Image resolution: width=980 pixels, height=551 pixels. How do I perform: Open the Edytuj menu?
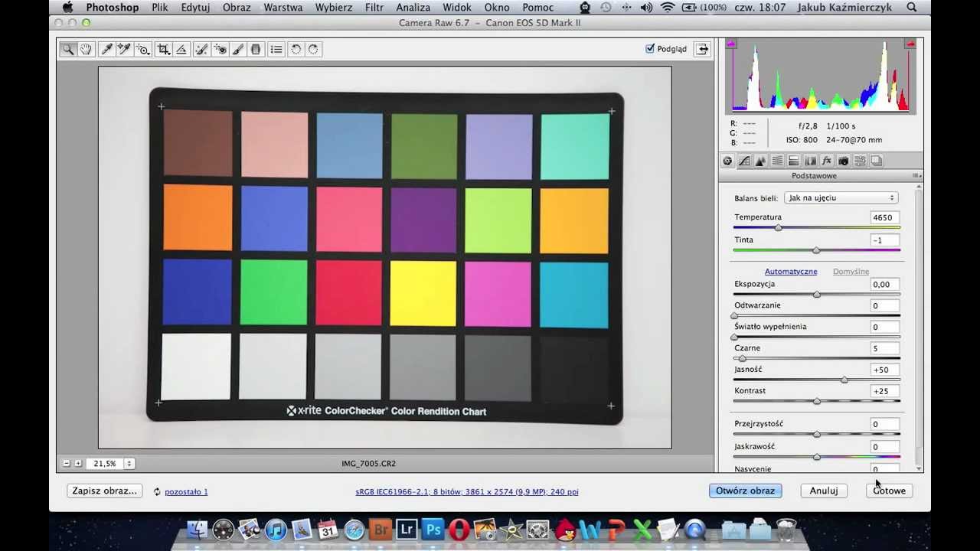point(195,8)
